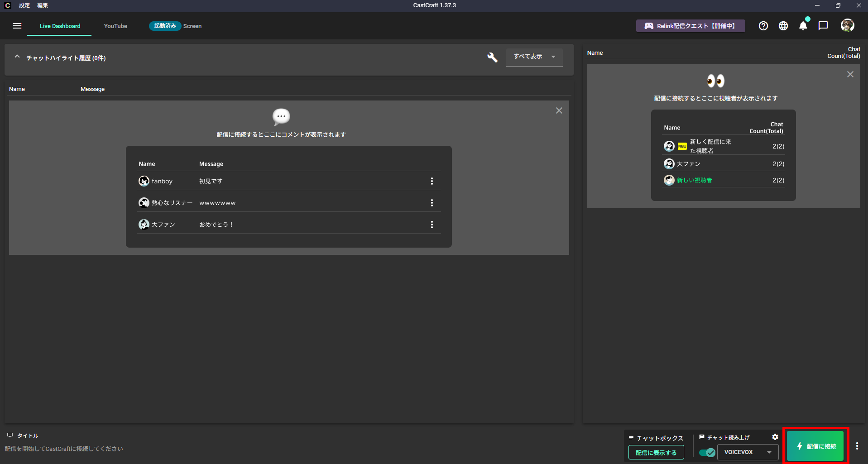The image size is (868, 464).
Task: Select 大ファン row in viewer list
Action: (x=724, y=163)
